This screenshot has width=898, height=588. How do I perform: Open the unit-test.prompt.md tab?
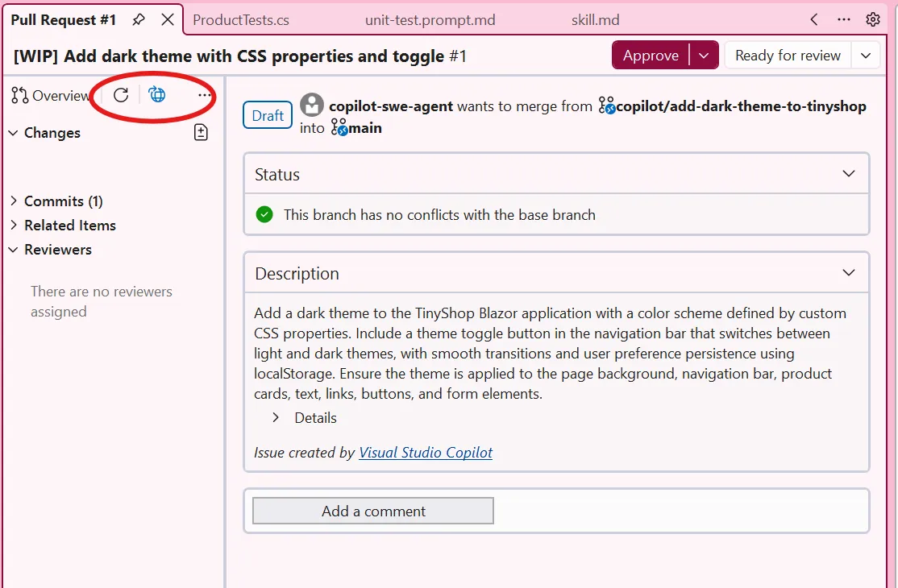pos(430,20)
